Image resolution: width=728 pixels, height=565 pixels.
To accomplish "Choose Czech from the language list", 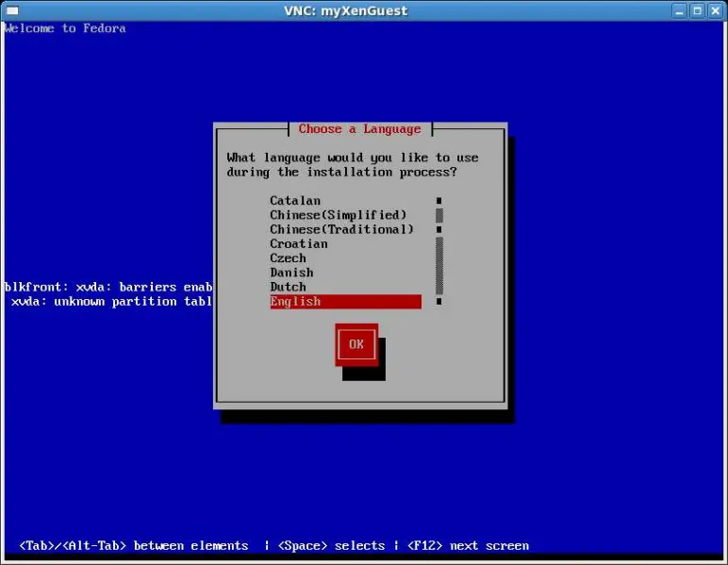I will 288,258.
